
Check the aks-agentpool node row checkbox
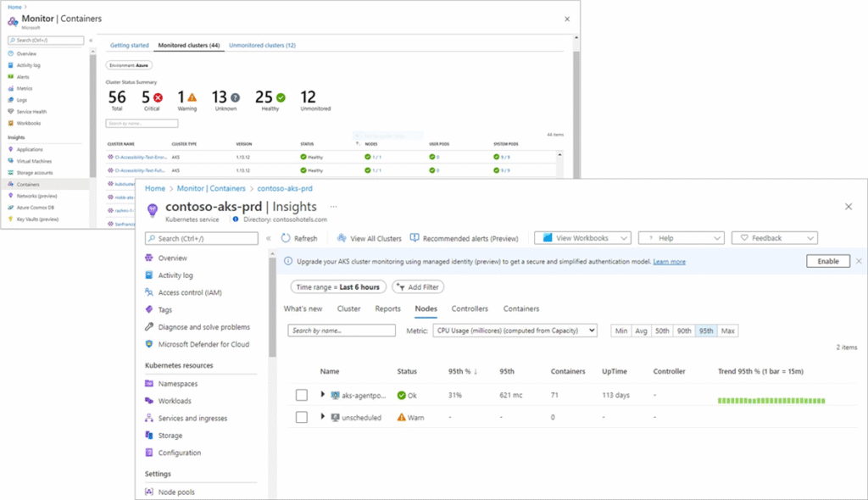[x=301, y=395]
